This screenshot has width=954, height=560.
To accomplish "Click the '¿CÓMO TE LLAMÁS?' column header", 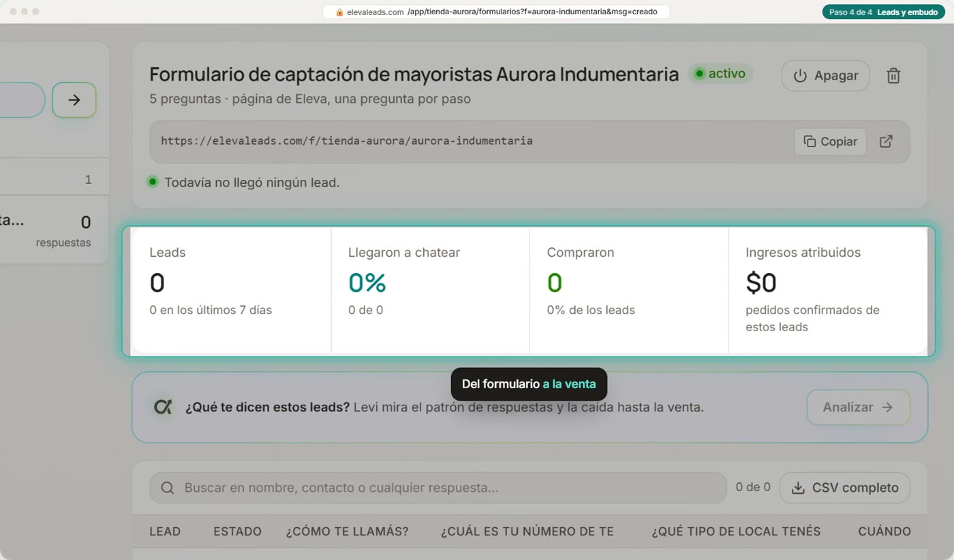I will coord(348,531).
